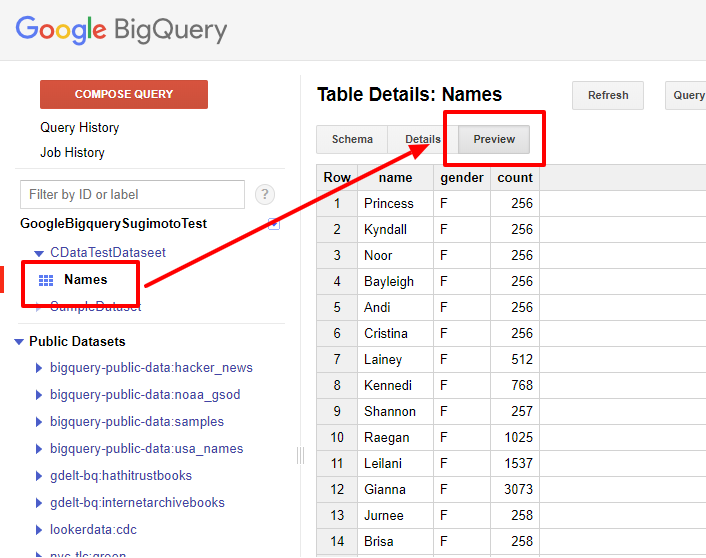Open gdelt-bq:internetarchivebooks link
The height and width of the screenshot is (558, 706).
137,503
